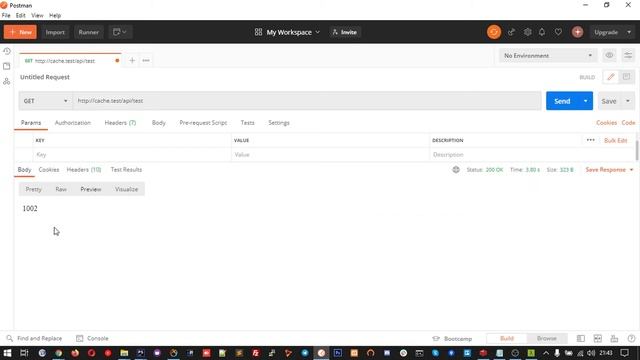Click the Import button
Image resolution: width=640 pixels, height=360 pixels.
point(55,32)
